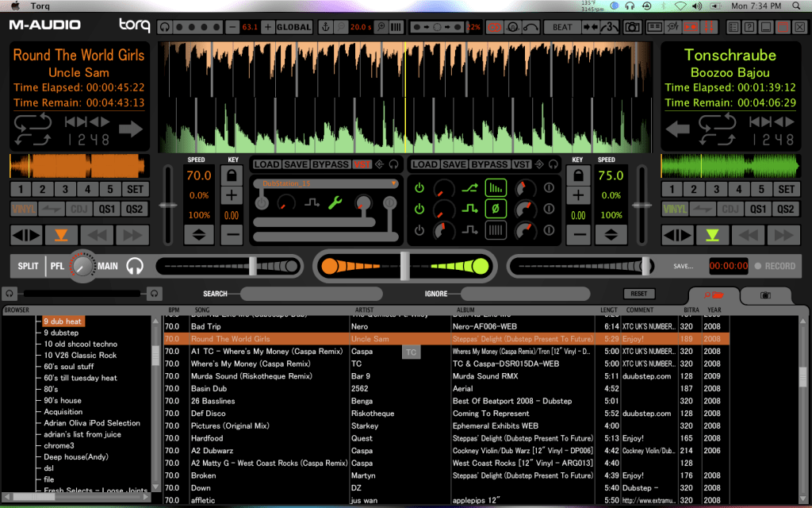Toggle VST on right effect rack
812x508 pixels.
pos(522,164)
